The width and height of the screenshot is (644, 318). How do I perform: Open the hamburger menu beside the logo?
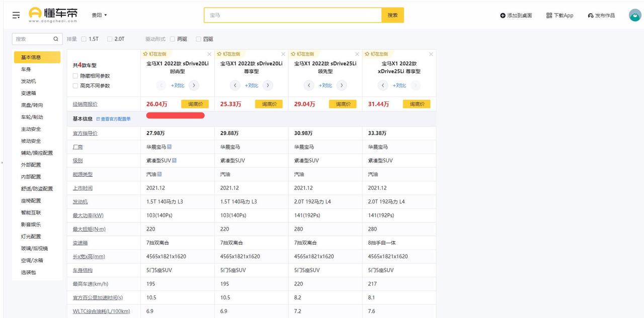16,15
